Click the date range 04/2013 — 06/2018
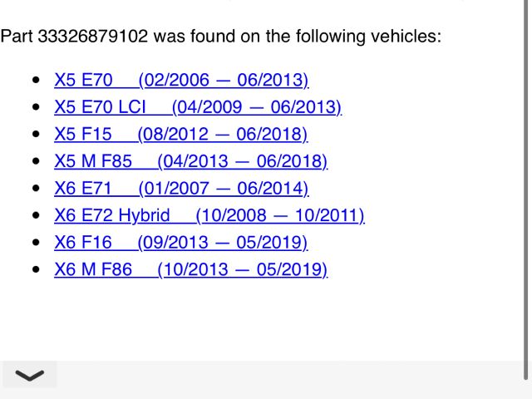532x399 pixels. (x=243, y=161)
